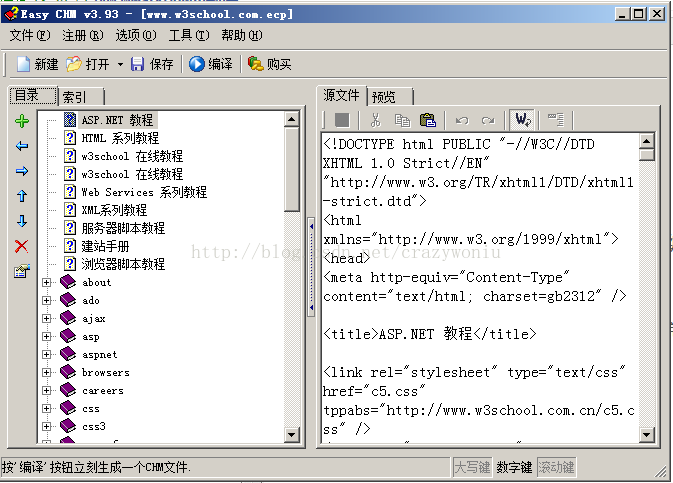Move item up with the up arrow icon

[22, 196]
